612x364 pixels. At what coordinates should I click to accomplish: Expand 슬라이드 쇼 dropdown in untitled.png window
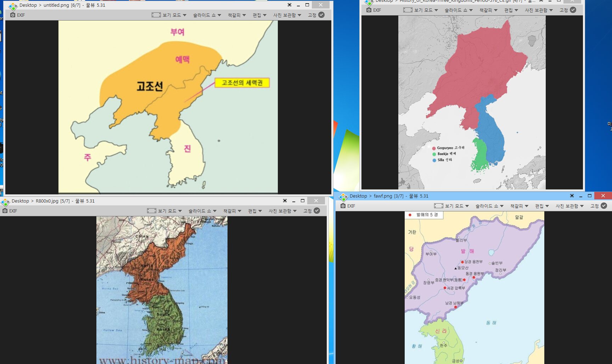point(207,15)
